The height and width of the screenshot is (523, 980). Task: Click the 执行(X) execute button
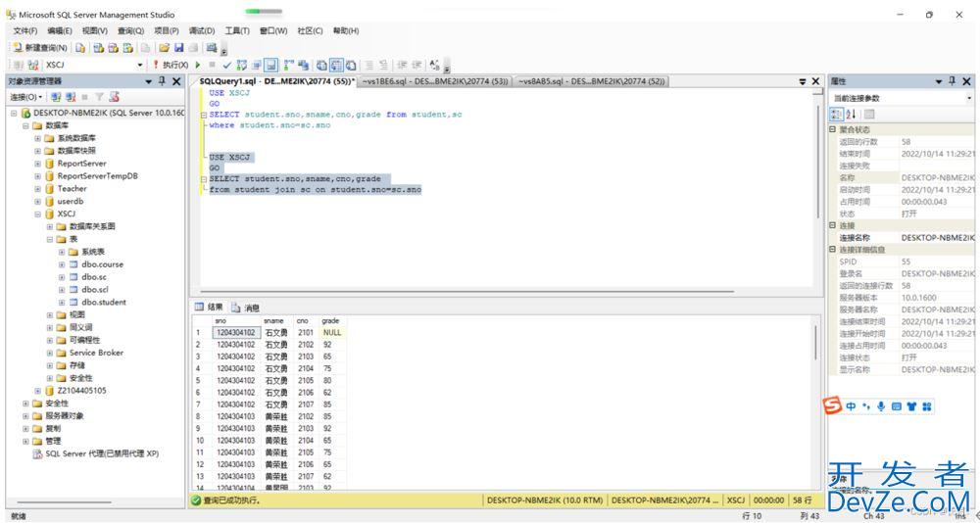click(x=171, y=65)
